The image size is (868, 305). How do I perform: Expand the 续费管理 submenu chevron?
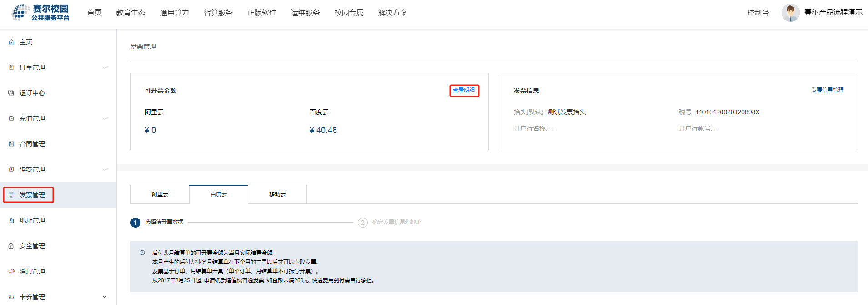coord(105,169)
